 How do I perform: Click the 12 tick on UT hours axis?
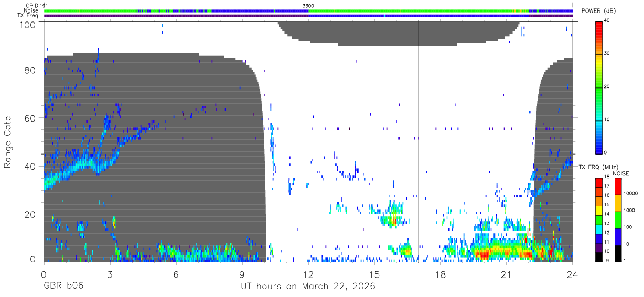tap(308, 273)
